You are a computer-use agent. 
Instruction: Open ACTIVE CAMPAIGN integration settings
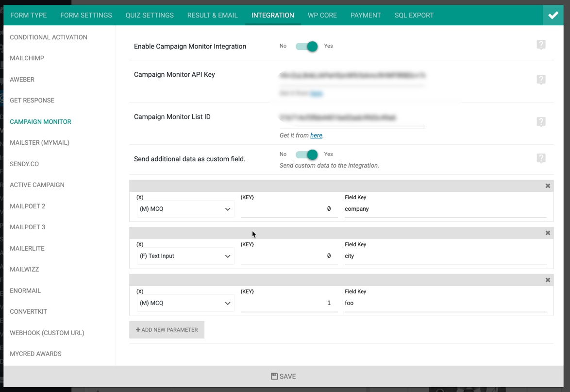(x=37, y=185)
